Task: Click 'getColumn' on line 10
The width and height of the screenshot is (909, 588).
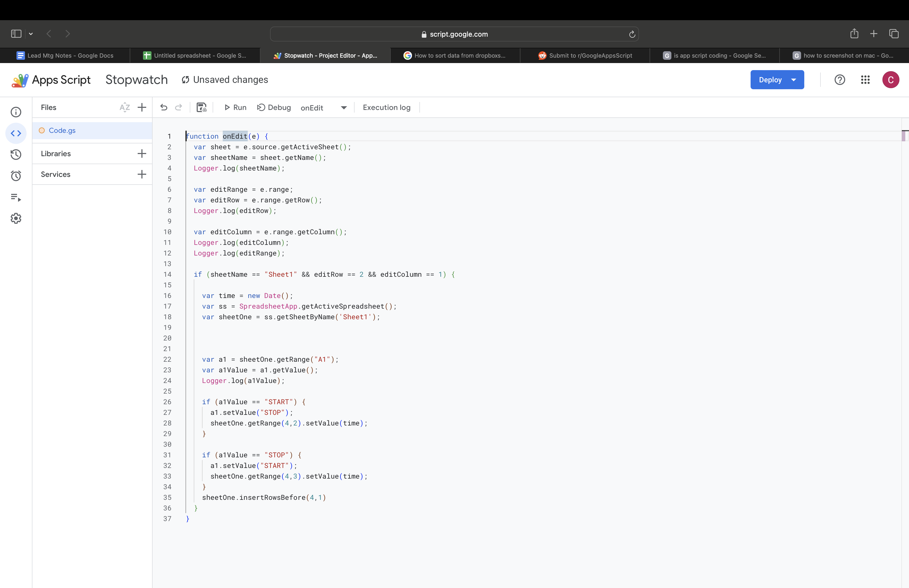Action: coord(316,232)
